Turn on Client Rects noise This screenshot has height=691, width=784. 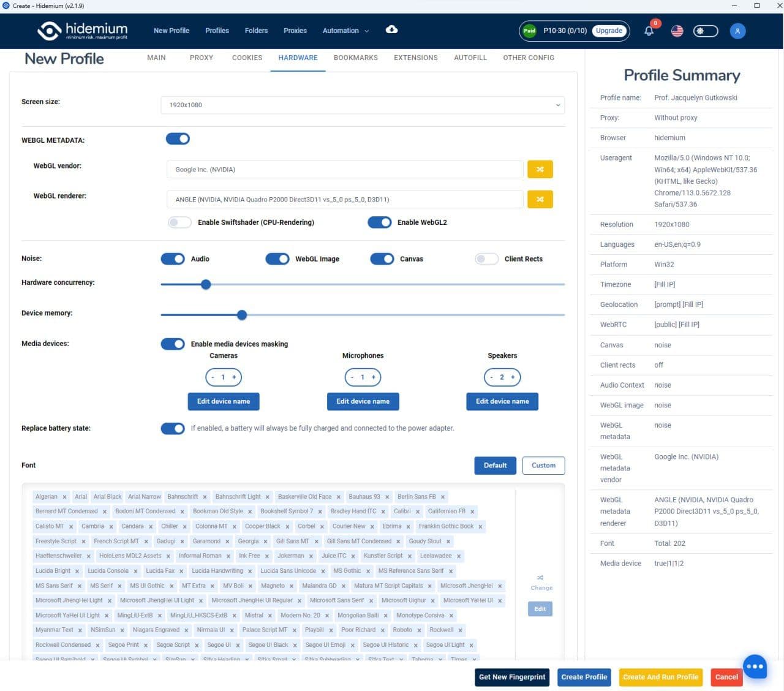486,259
